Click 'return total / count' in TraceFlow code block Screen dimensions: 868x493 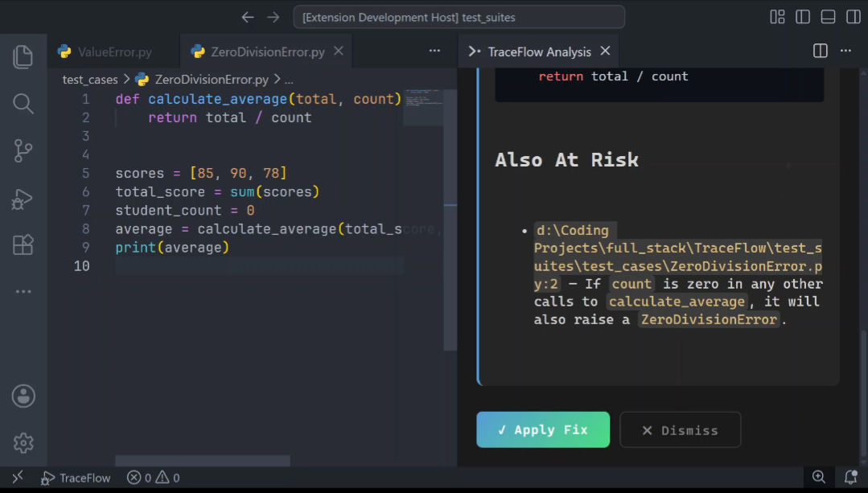point(613,76)
